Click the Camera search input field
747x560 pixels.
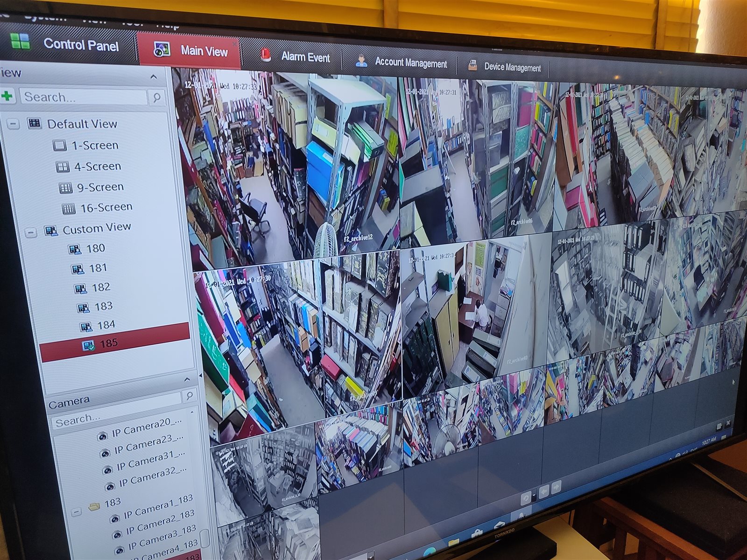click(x=117, y=417)
